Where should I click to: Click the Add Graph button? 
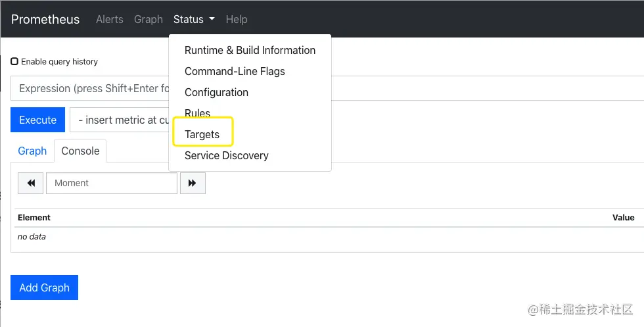44,288
